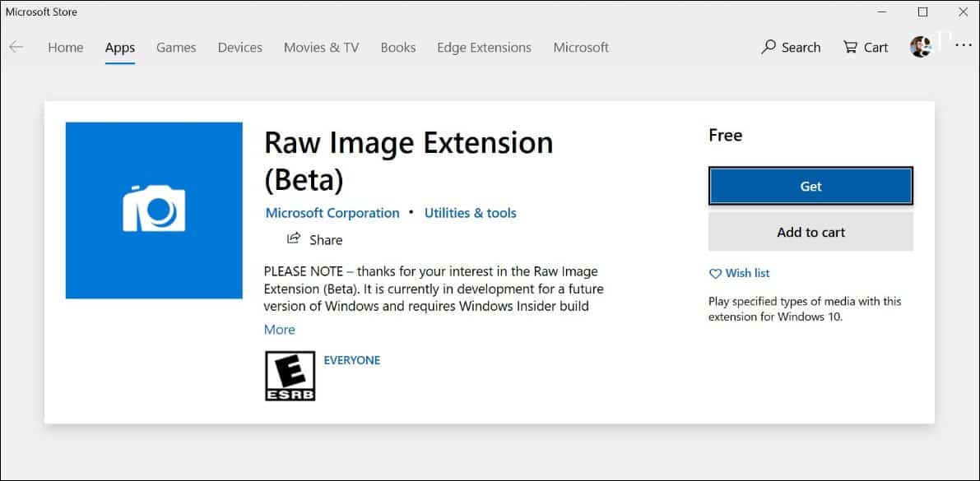Expand description with More link

click(x=280, y=329)
